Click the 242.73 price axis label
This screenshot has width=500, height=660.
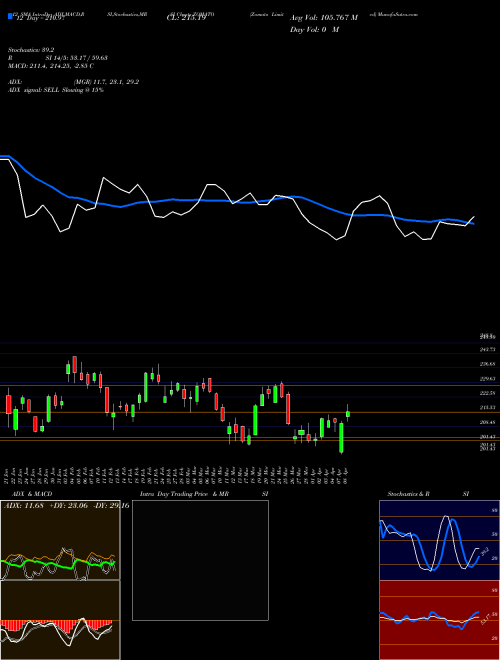click(x=488, y=349)
